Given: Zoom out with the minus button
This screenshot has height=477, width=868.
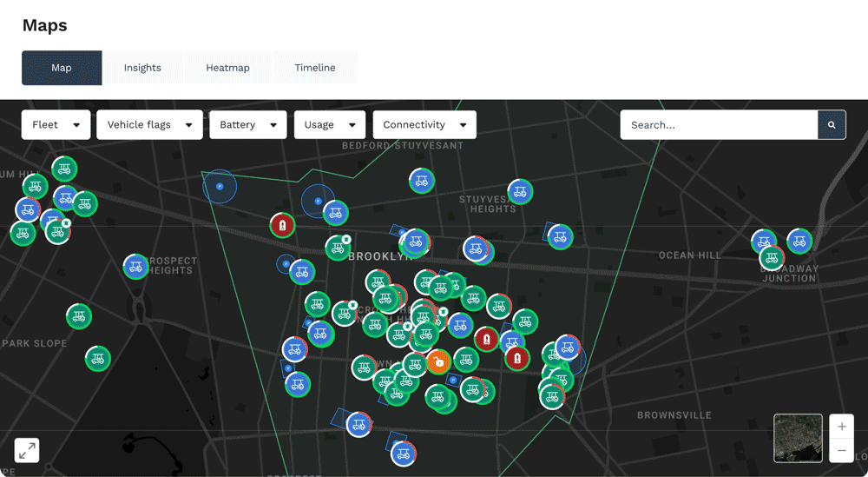Looking at the screenshot, I should point(841,450).
